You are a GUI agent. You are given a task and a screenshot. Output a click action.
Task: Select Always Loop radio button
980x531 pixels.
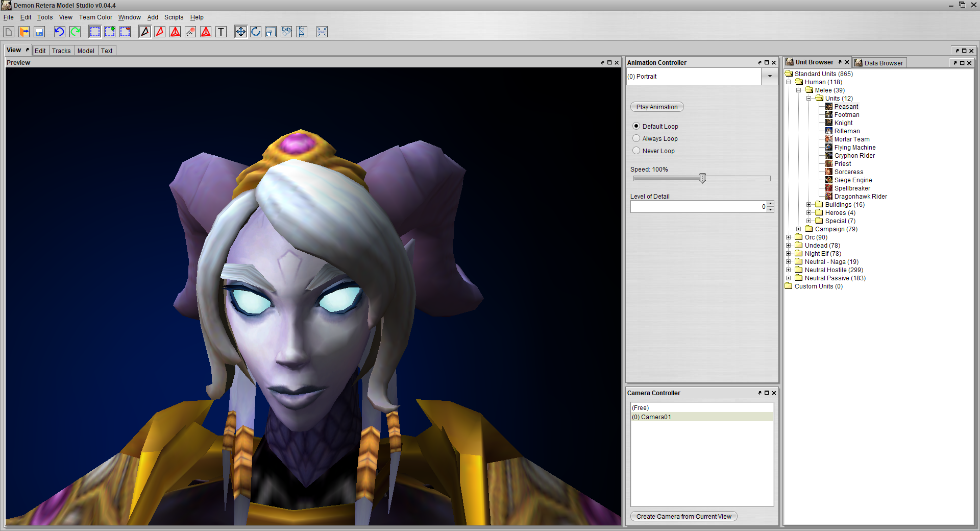636,138
